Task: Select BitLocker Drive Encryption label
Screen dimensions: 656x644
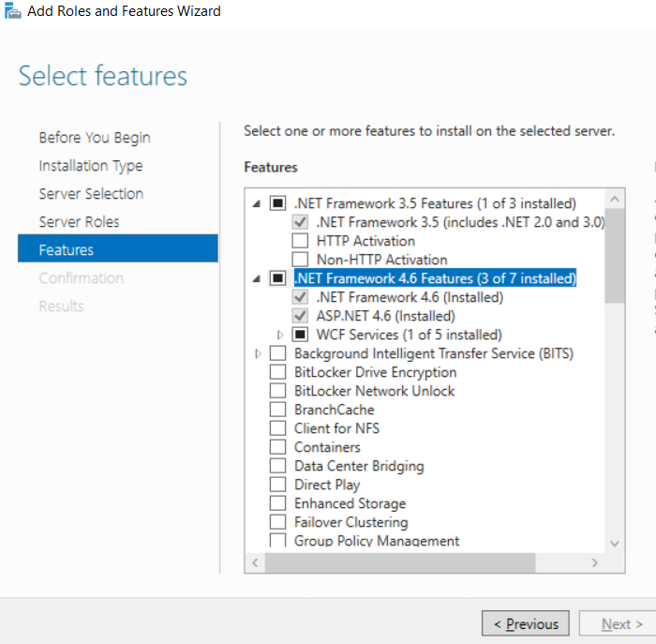Action: coord(375,372)
